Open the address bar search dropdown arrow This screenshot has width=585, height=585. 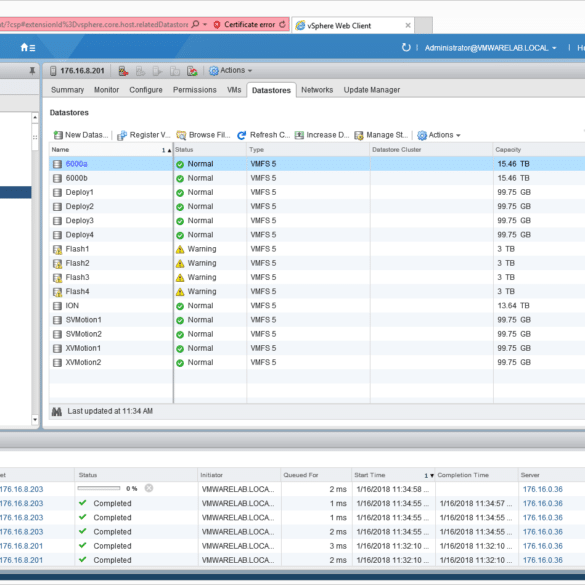205,24
